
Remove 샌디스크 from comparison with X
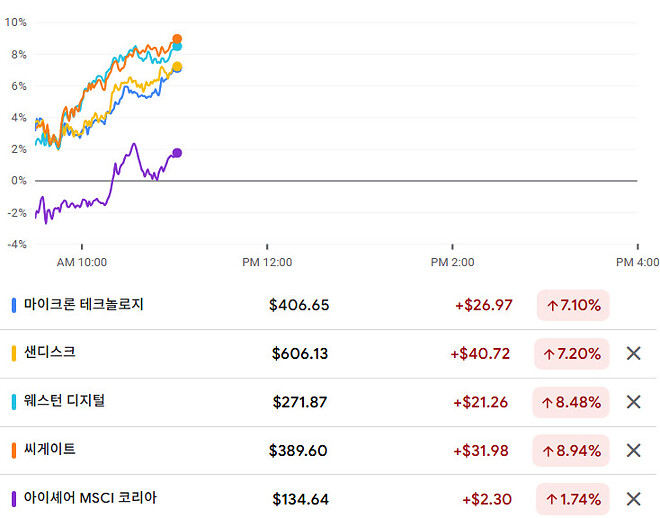[633, 353]
